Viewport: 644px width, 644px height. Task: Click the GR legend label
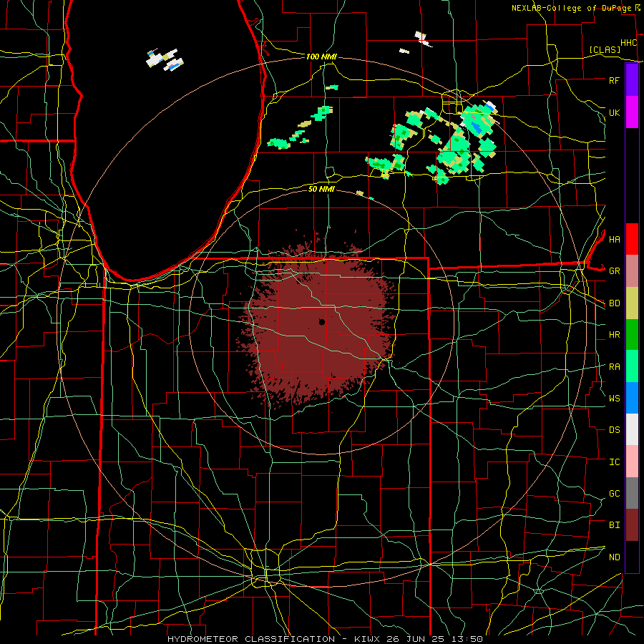(614, 271)
